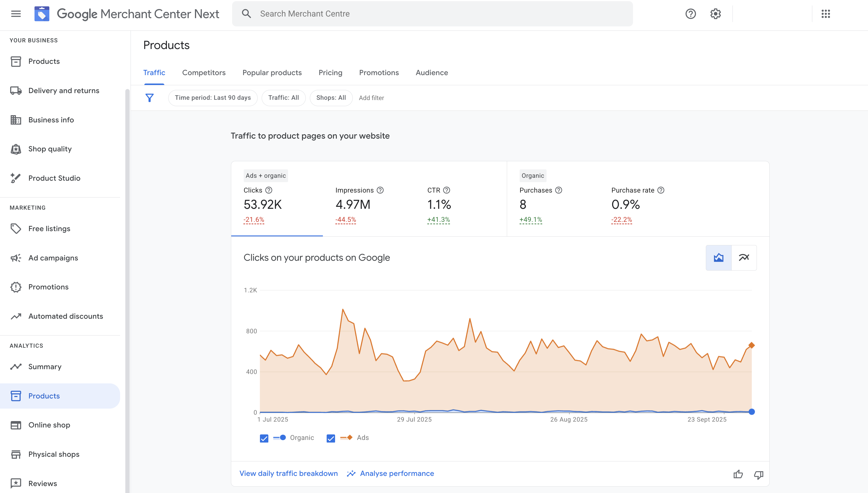Open the Pricing tab
This screenshot has height=493, width=868.
pyautogui.click(x=330, y=72)
